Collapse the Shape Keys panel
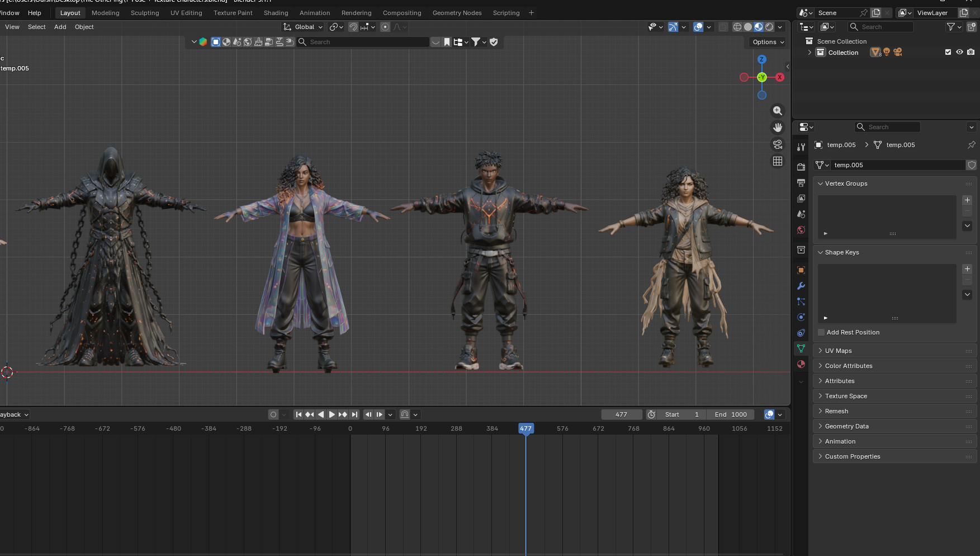 click(820, 252)
